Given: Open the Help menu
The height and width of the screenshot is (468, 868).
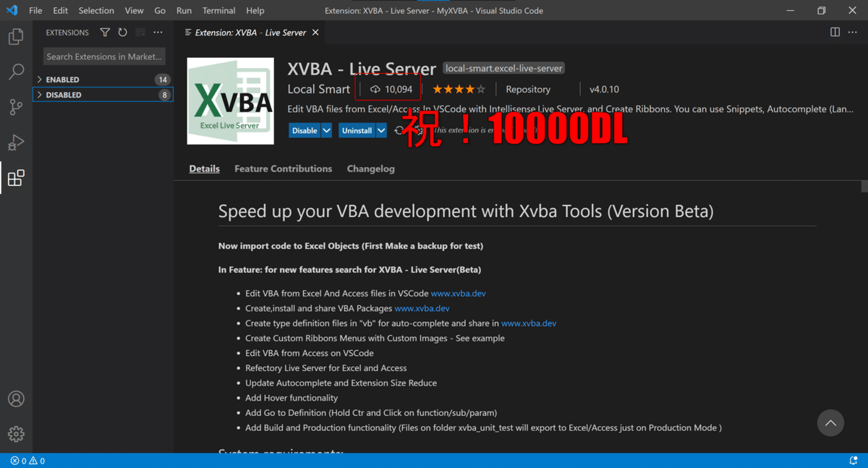Looking at the screenshot, I should [x=255, y=11].
